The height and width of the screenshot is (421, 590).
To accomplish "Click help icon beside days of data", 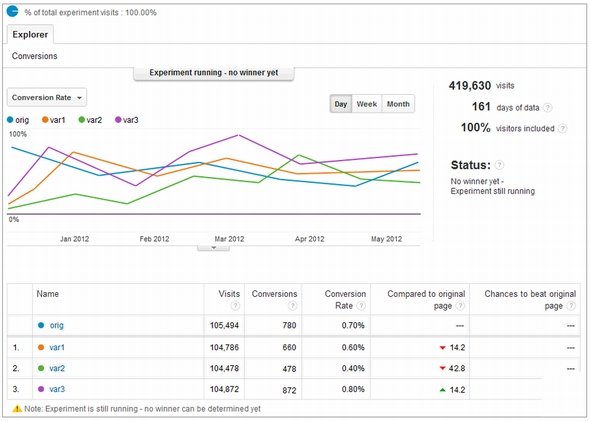I will (x=548, y=108).
